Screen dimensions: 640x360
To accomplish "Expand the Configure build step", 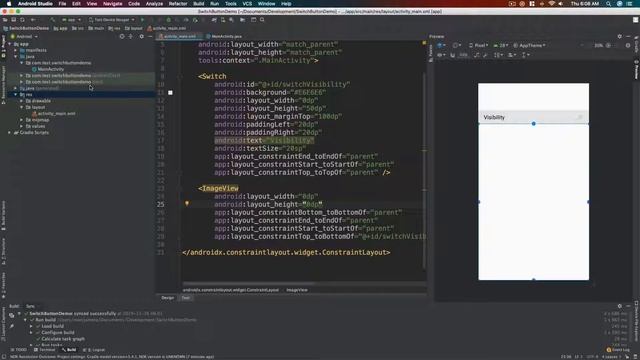I will (31, 332).
